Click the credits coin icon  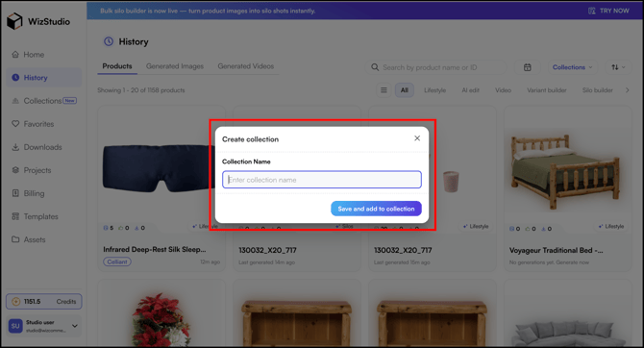15,302
